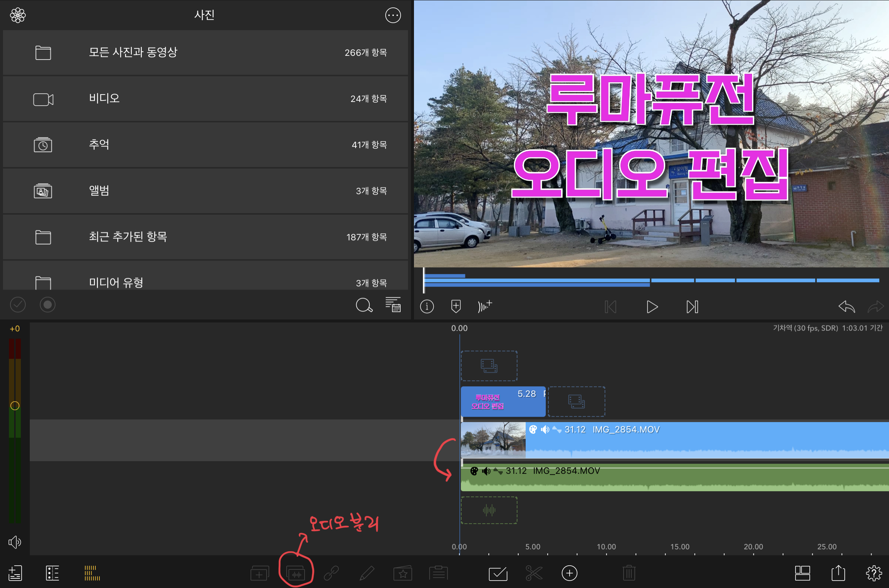Select the scissors split tool
Image resolution: width=889 pixels, height=588 pixels.
534,573
